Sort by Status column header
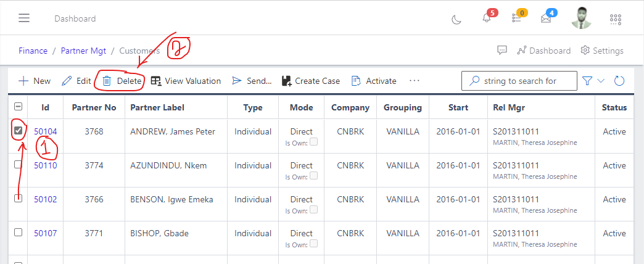The width and height of the screenshot is (644, 264). (614, 107)
